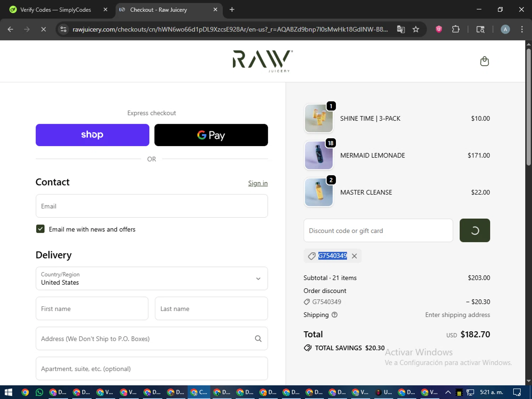Close the Verify Codes — SimplyCodes tab
532x399 pixels.
coord(105,10)
